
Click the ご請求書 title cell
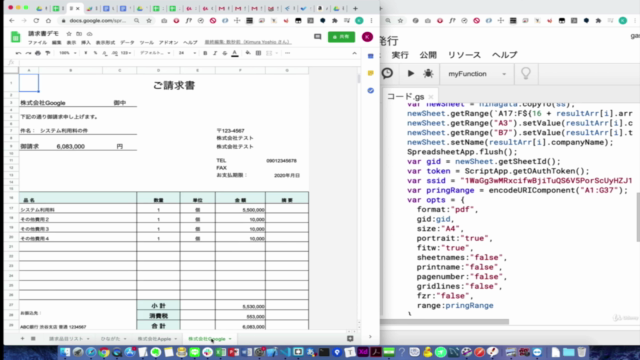point(174,85)
